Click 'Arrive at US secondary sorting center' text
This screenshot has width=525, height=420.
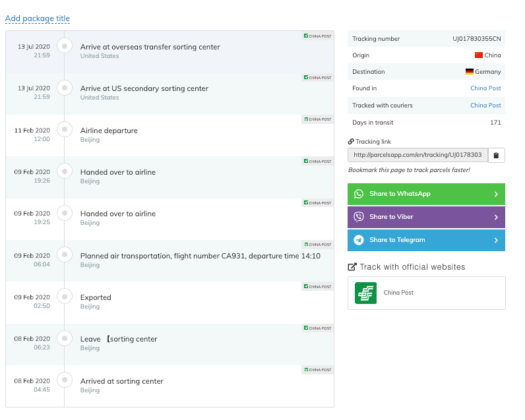pyautogui.click(x=144, y=88)
